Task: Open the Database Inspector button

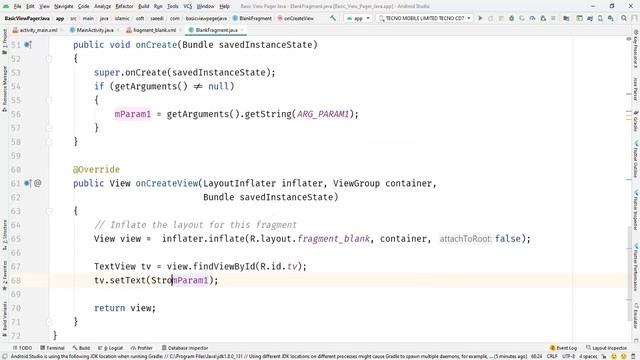Action: point(185,348)
